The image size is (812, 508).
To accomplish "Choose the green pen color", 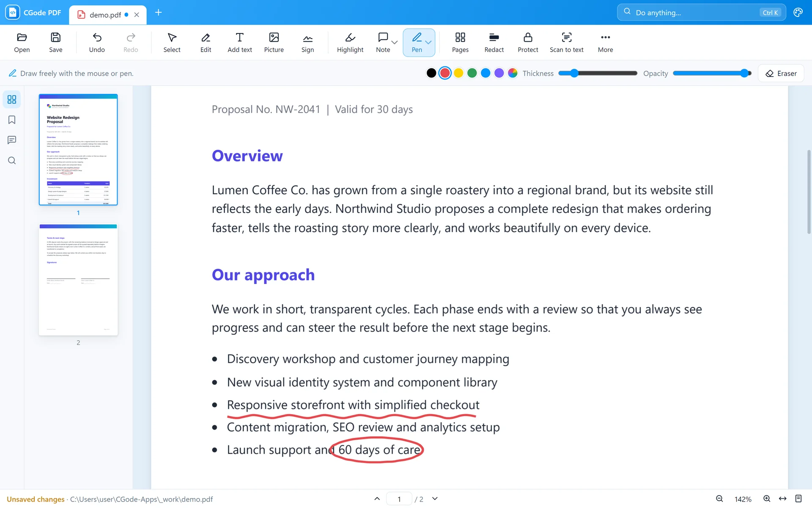I will pyautogui.click(x=472, y=73).
